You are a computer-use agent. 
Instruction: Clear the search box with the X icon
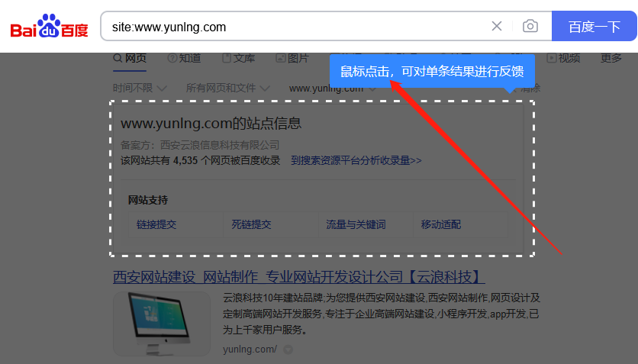click(x=497, y=27)
